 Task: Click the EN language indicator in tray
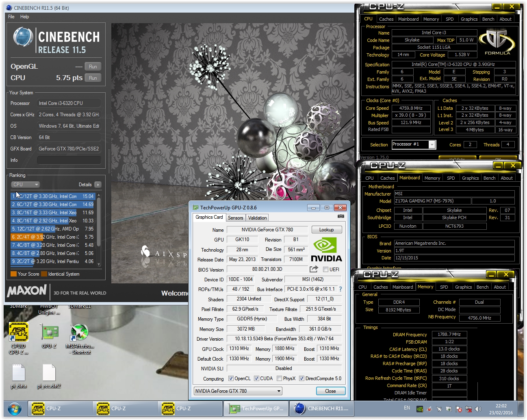(407, 408)
